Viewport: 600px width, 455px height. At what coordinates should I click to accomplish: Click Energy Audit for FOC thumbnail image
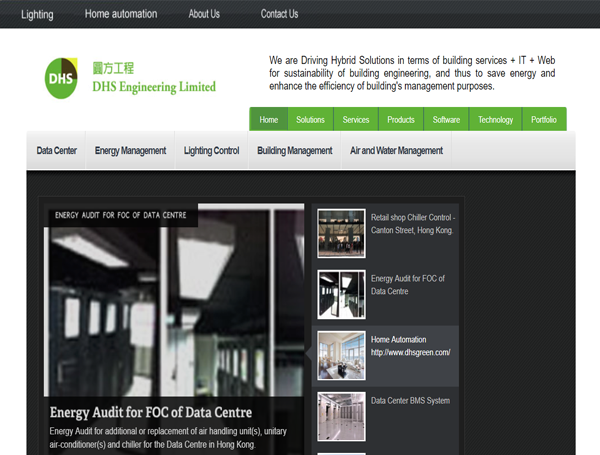341,295
